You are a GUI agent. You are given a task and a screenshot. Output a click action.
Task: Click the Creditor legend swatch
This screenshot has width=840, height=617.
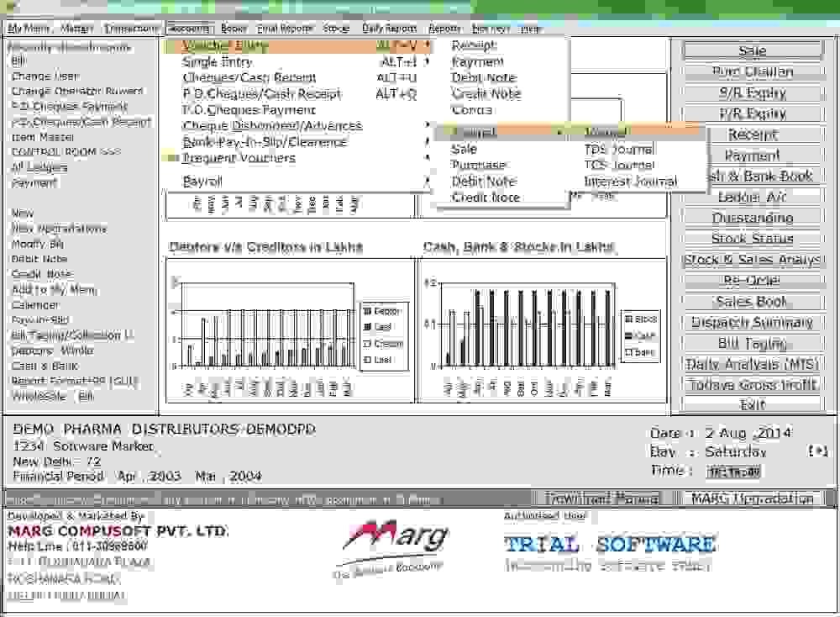(367, 344)
